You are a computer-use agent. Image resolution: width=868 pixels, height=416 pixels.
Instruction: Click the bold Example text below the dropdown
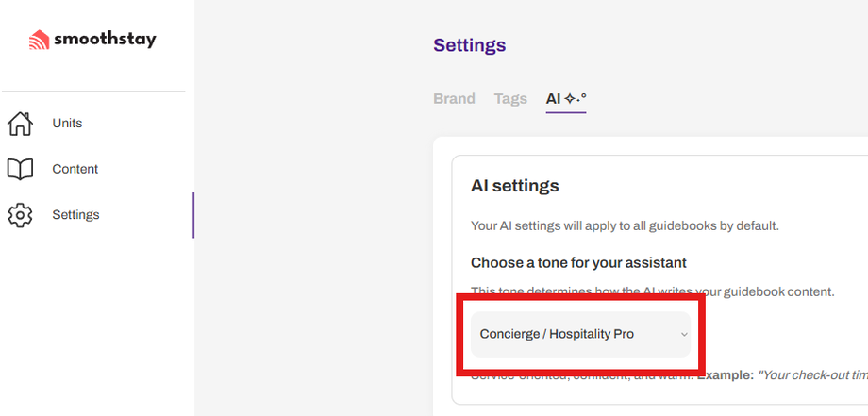(x=724, y=375)
